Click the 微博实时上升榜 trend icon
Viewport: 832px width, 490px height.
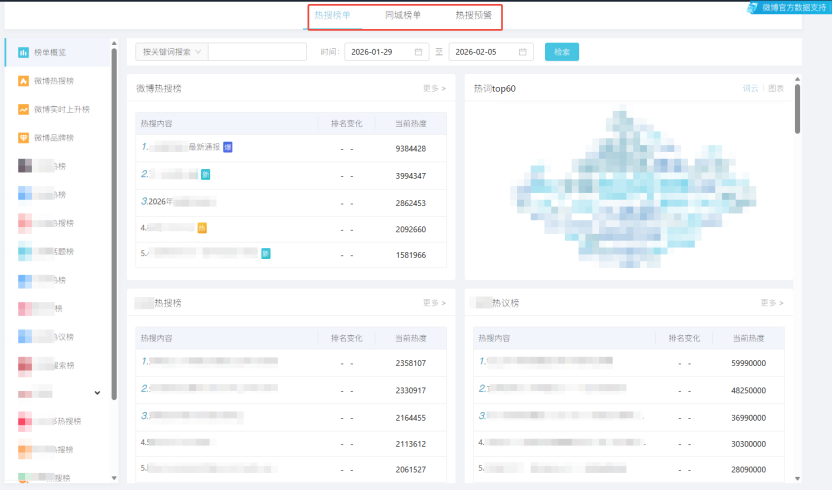(x=23, y=109)
